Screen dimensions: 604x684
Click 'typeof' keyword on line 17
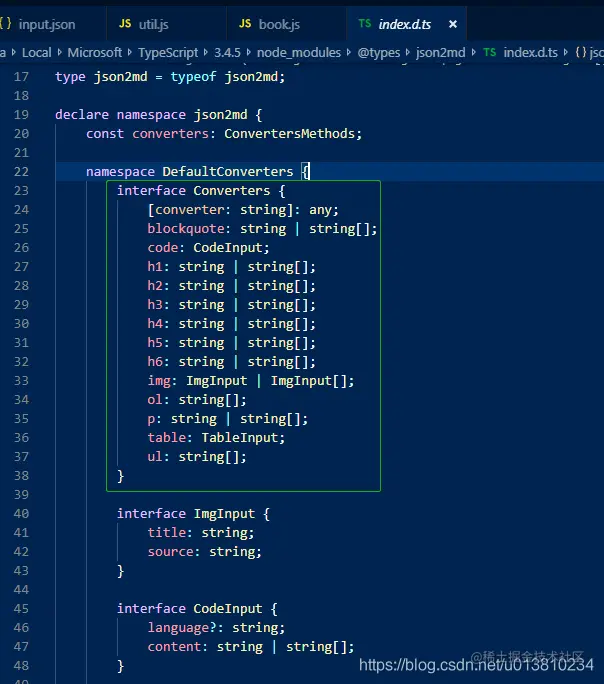(x=193, y=77)
